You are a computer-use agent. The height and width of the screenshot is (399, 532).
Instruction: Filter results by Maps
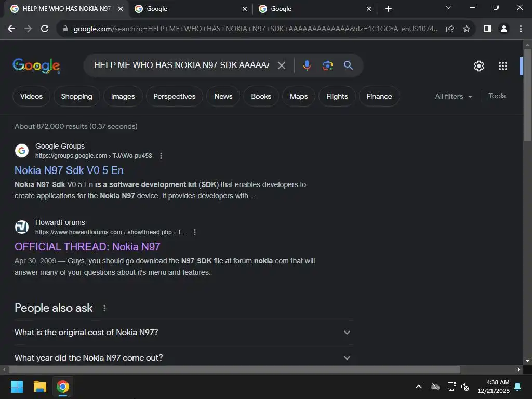(299, 96)
